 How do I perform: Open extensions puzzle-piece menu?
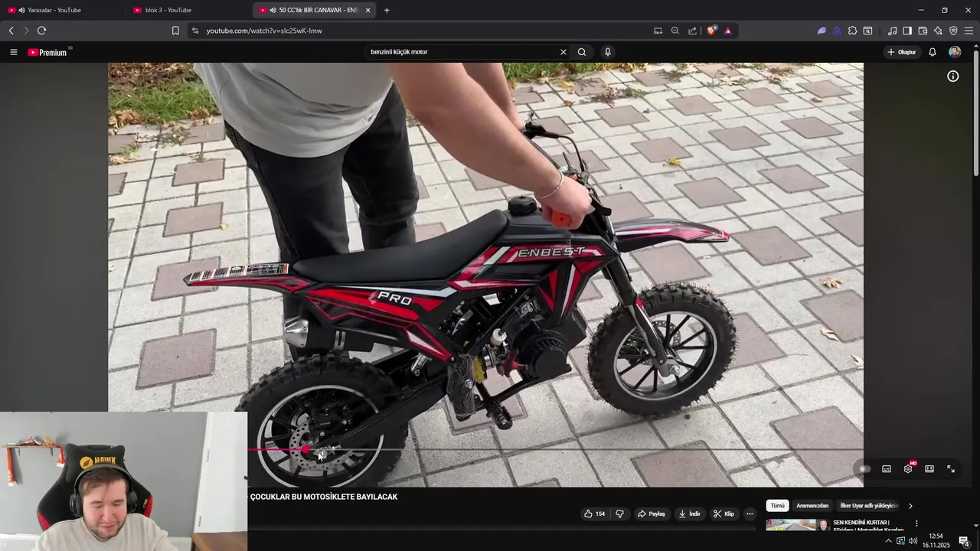(852, 31)
